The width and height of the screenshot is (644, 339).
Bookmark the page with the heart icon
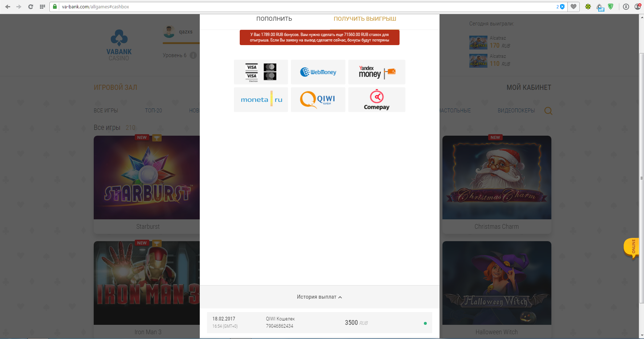574,7
